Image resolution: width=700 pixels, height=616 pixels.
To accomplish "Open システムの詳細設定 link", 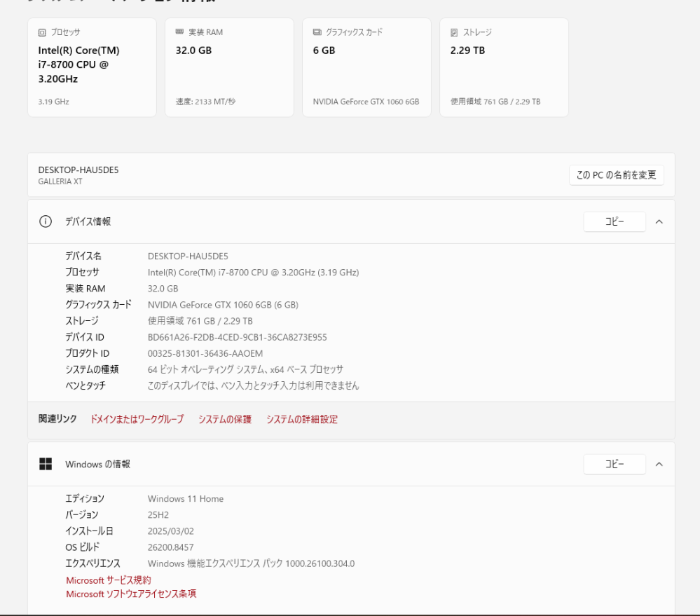I will pyautogui.click(x=302, y=419).
